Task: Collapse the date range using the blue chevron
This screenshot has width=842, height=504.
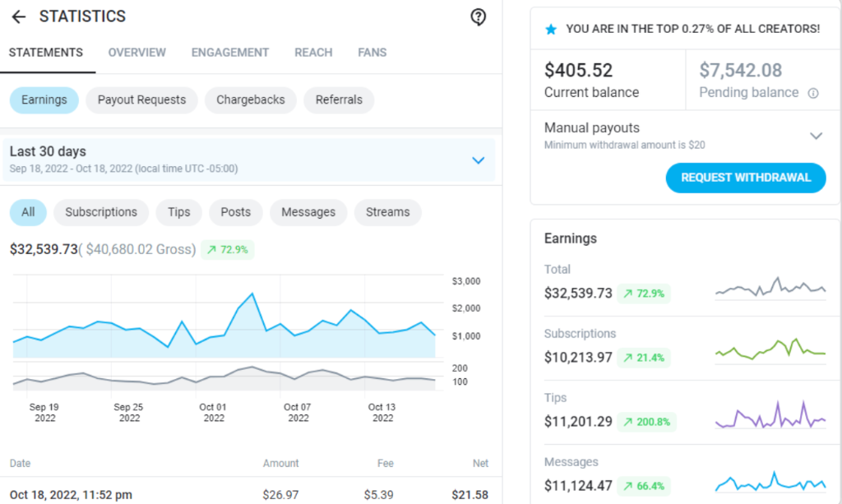Action: click(x=479, y=160)
